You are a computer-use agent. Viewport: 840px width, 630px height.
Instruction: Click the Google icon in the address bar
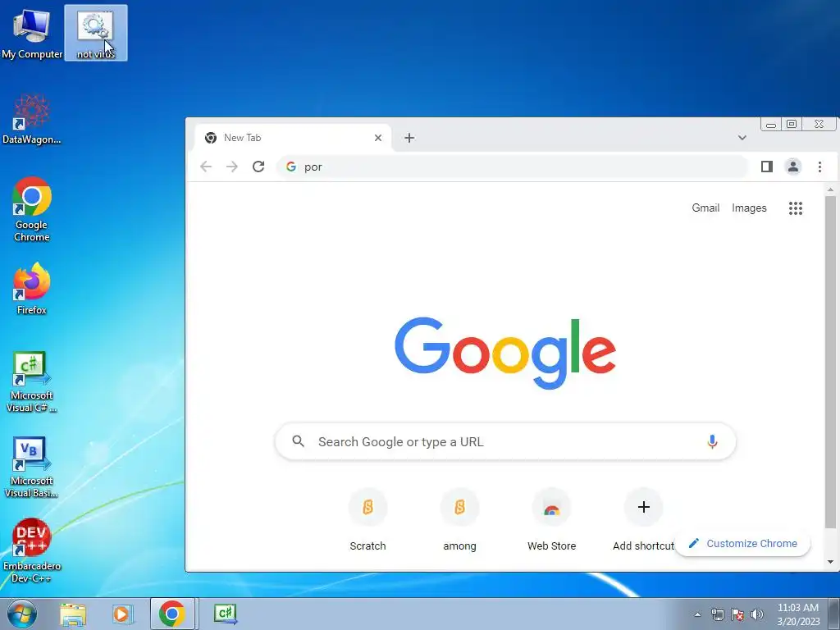pyautogui.click(x=291, y=167)
